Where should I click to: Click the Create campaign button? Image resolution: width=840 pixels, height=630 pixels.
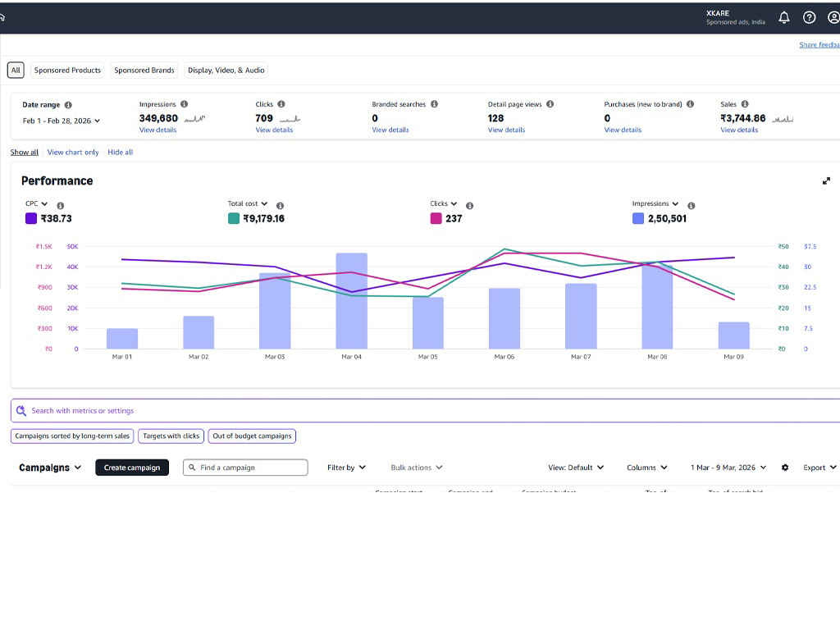click(x=132, y=468)
